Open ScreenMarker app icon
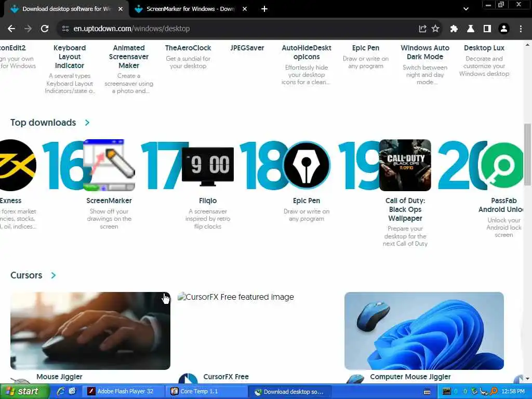The width and height of the screenshot is (532, 399). point(109,165)
